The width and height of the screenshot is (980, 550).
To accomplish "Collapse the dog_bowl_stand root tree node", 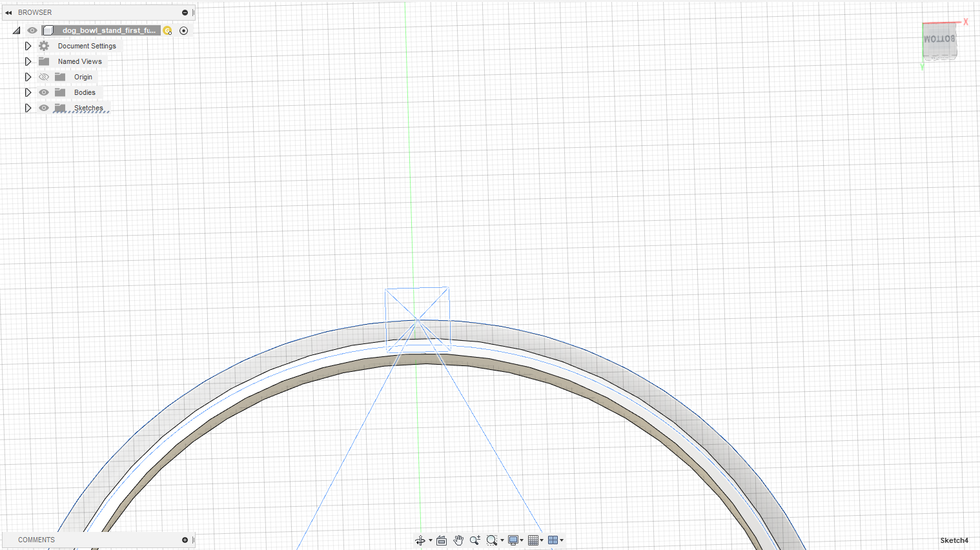I will 16,30.
